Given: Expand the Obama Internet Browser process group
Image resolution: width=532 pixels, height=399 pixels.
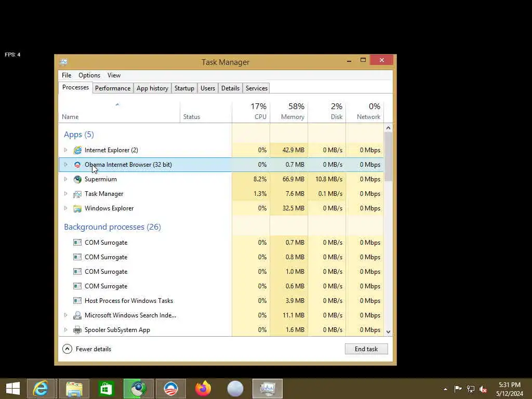Looking at the screenshot, I should 66,165.
